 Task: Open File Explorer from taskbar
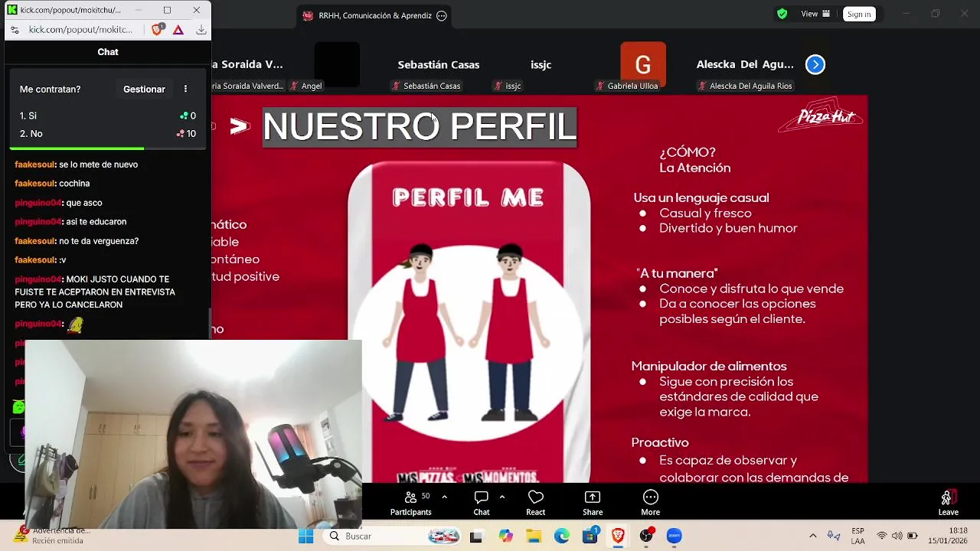coord(534,536)
